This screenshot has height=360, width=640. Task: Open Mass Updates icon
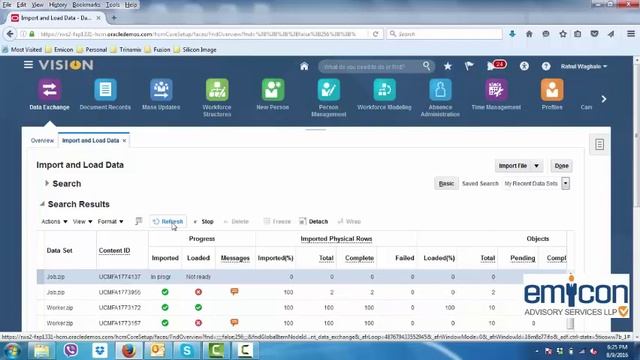pyautogui.click(x=161, y=89)
